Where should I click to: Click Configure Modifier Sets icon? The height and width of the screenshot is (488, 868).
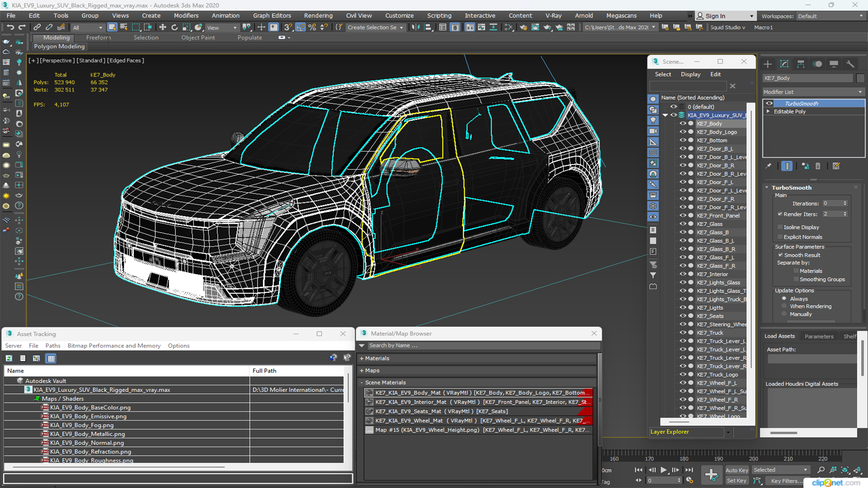[x=836, y=166]
